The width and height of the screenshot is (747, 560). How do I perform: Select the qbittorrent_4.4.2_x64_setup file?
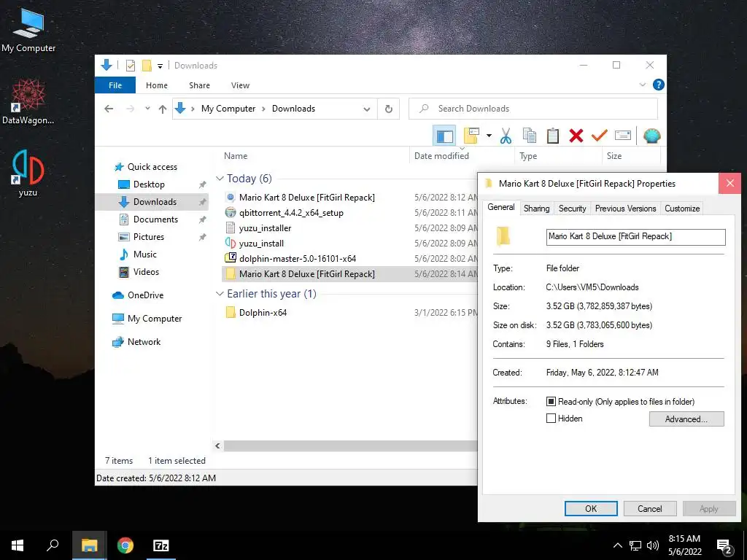[291, 213]
